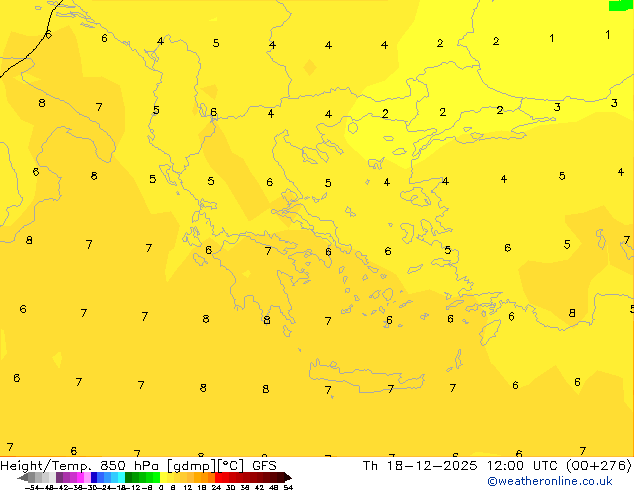Click the green patch in the top-right corner
Screen dimensions: 634x490
[621, 5]
